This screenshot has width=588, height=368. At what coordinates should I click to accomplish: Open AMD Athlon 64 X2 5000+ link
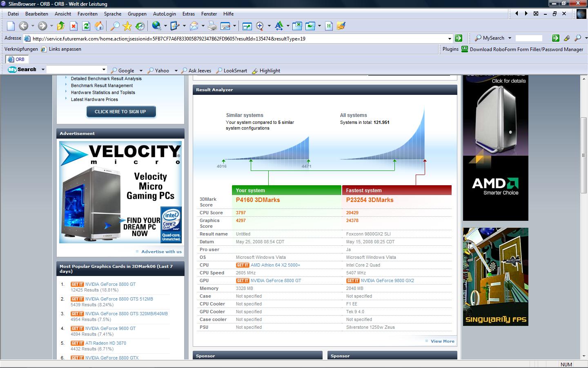(x=275, y=265)
